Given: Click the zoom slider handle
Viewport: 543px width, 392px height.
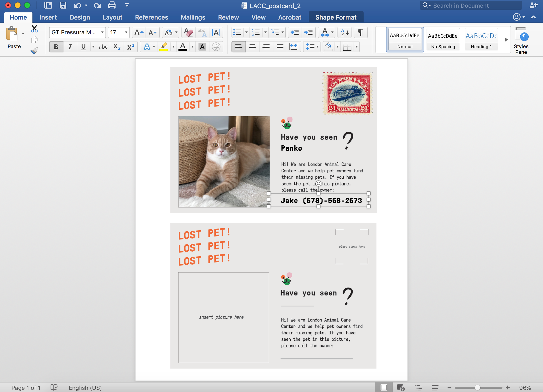Looking at the screenshot, I should pyautogui.click(x=477, y=387).
